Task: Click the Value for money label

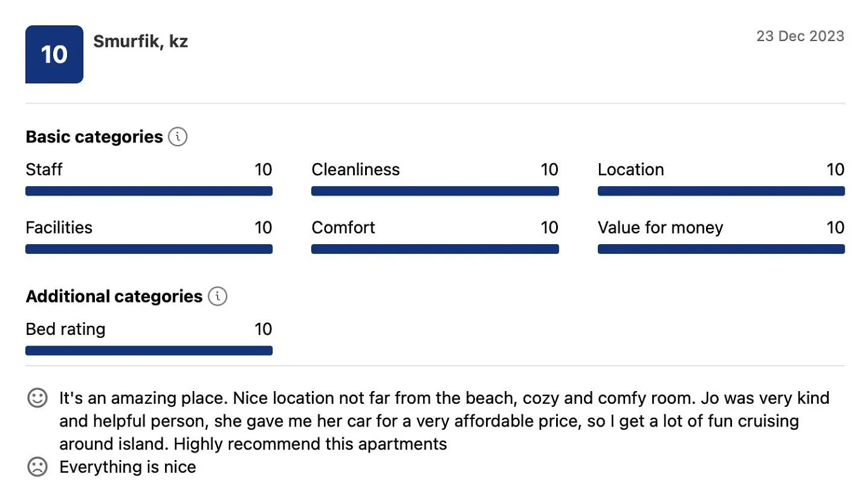Action: 660,228
